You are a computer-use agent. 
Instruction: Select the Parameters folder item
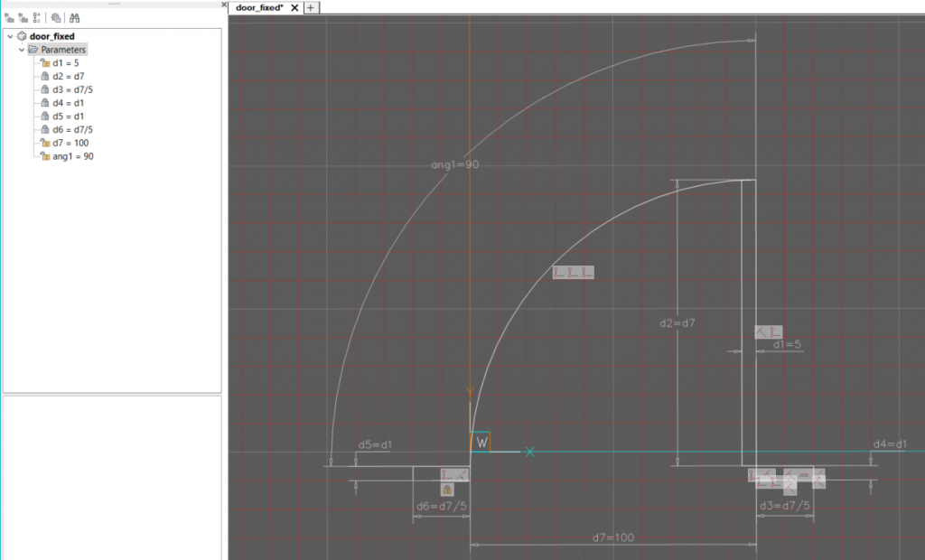pos(63,50)
